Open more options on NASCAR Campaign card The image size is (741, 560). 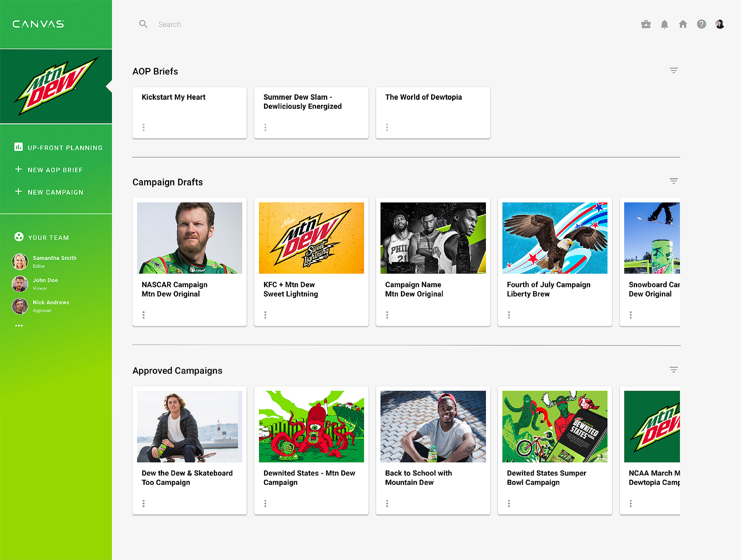[144, 315]
